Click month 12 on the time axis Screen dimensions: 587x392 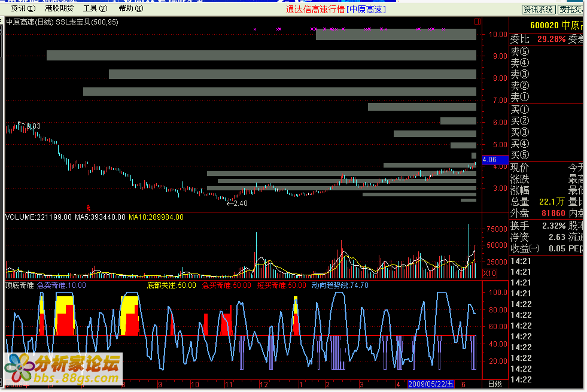click(x=264, y=384)
